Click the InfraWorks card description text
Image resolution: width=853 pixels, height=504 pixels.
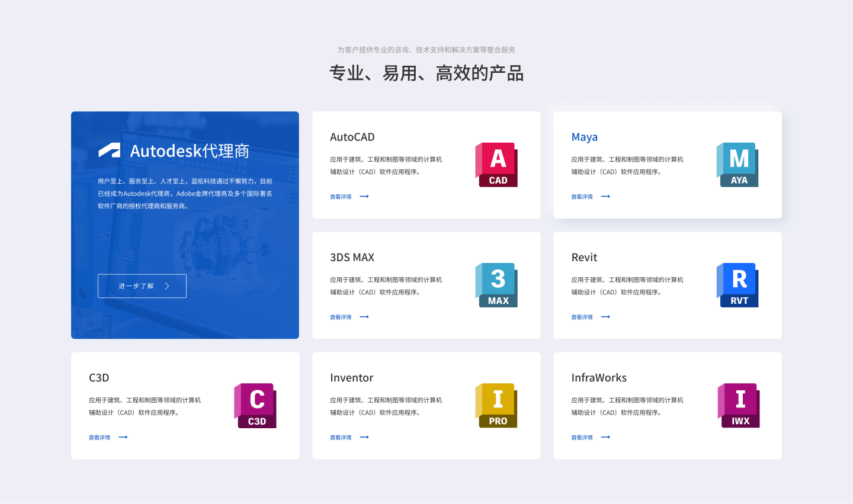(627, 406)
